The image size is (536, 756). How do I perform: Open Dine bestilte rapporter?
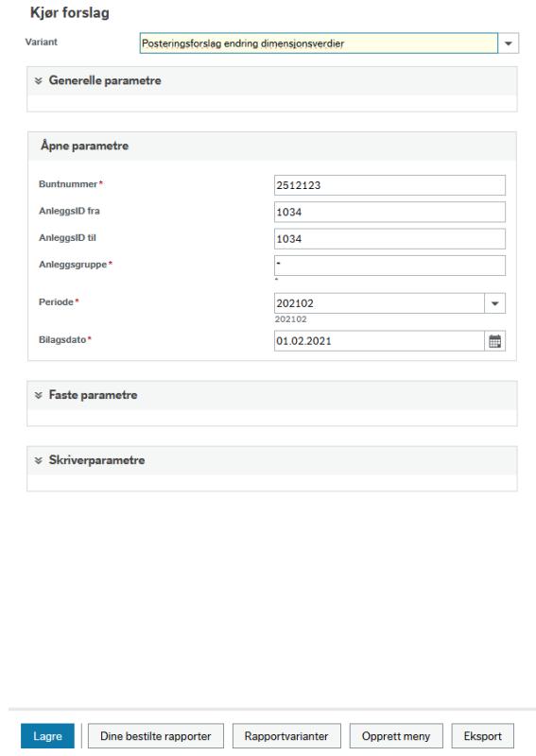pyautogui.click(x=156, y=736)
